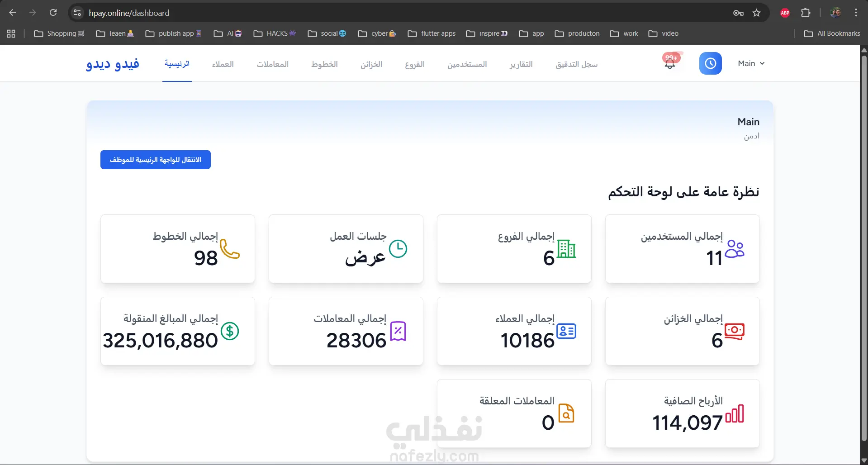Screen dimensions: 868x465
Task: Click the ABP extension icon
Action: tap(785, 13)
